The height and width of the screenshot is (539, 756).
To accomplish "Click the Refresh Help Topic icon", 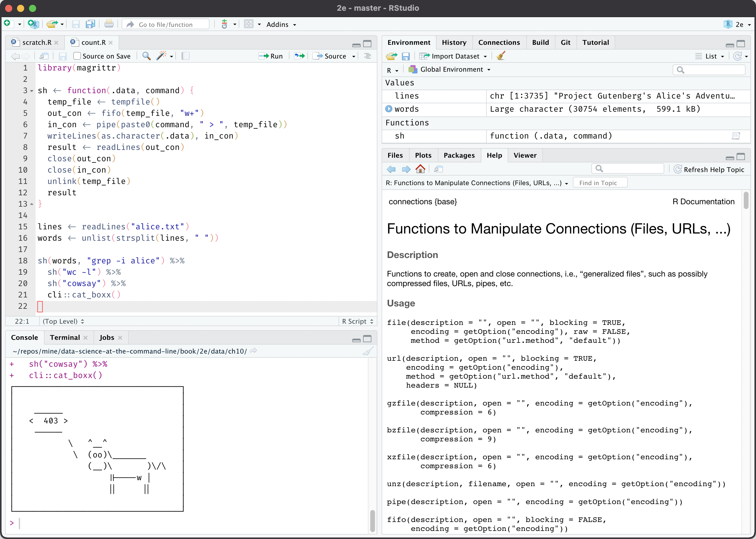I will click(x=677, y=169).
